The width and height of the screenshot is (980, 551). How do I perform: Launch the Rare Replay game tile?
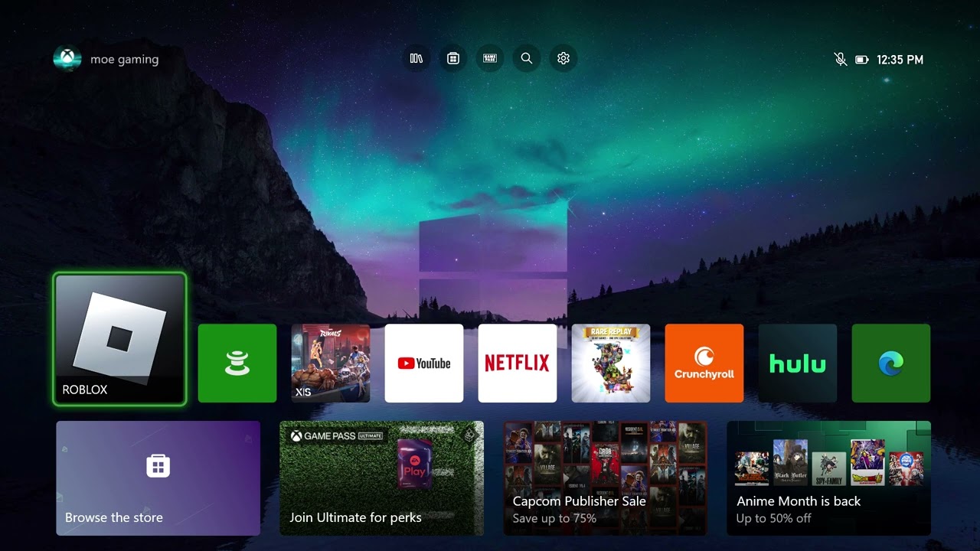click(611, 363)
